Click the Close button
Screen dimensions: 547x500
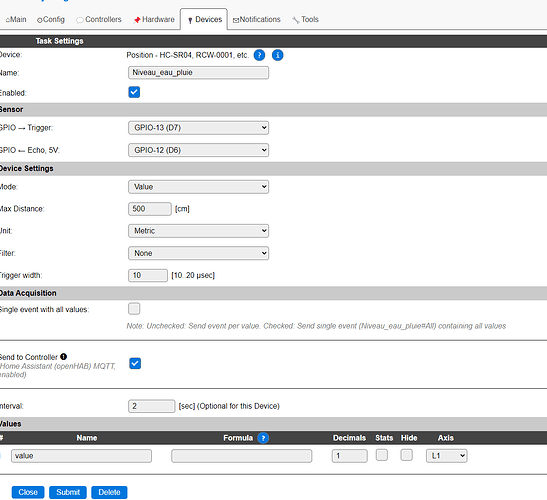(x=28, y=492)
